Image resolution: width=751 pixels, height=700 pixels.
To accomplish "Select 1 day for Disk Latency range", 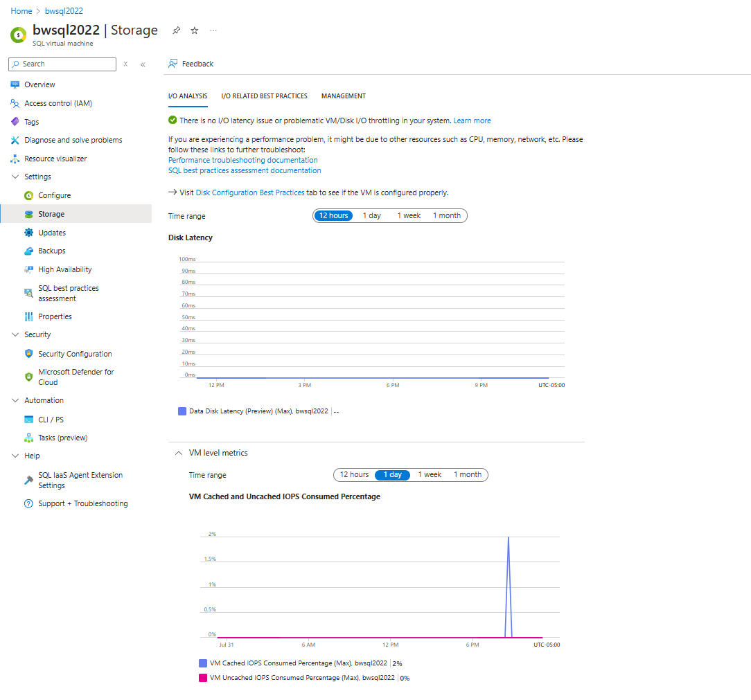I will point(371,215).
